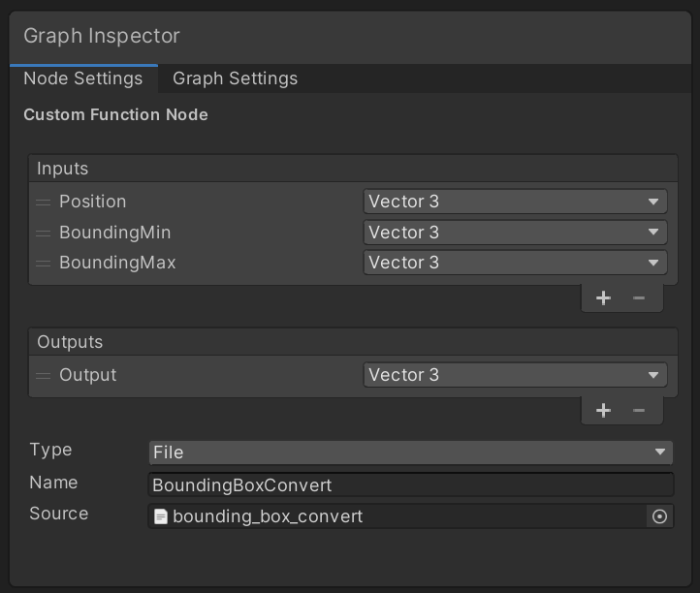
Task: Click drag handle beside Position input
Action: pyautogui.click(x=43, y=203)
